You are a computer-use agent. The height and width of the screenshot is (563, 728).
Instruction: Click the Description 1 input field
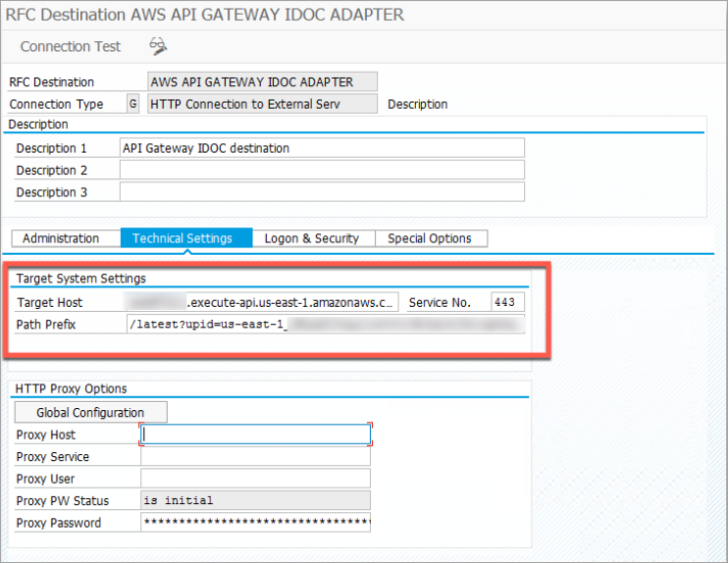[322, 148]
